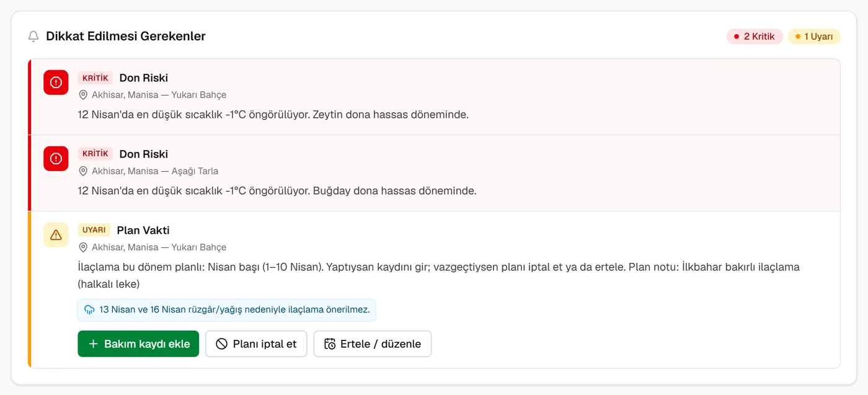Screen dimensions: 868x395
Task: Click the Dikkat Edilmesi Gerekenler heading
Action: pyautogui.click(x=126, y=37)
